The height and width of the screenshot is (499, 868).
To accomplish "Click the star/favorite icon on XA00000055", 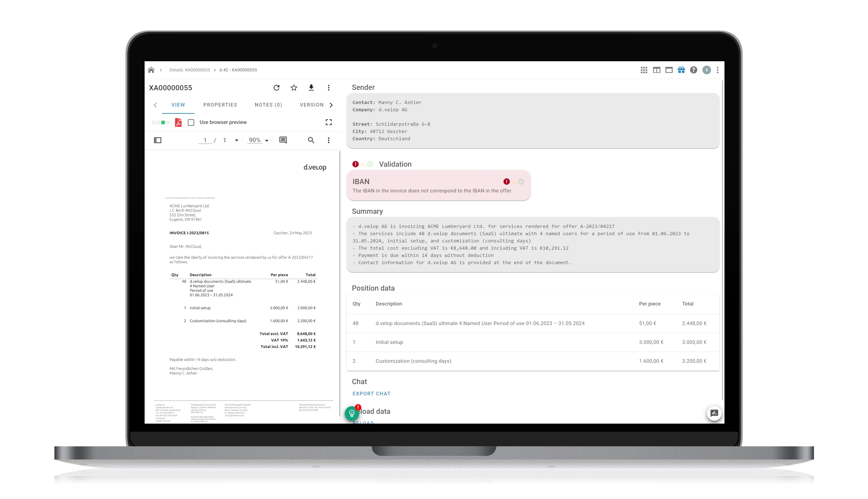I will (294, 88).
